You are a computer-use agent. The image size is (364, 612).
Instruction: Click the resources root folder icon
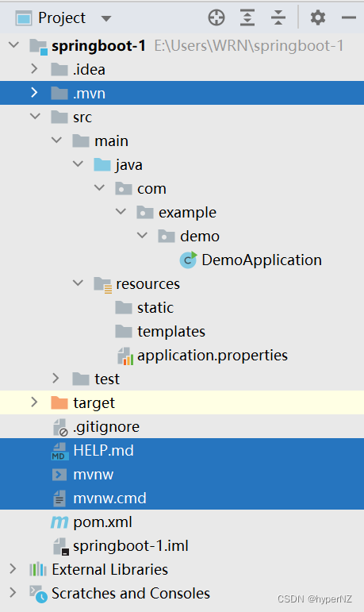click(x=103, y=285)
